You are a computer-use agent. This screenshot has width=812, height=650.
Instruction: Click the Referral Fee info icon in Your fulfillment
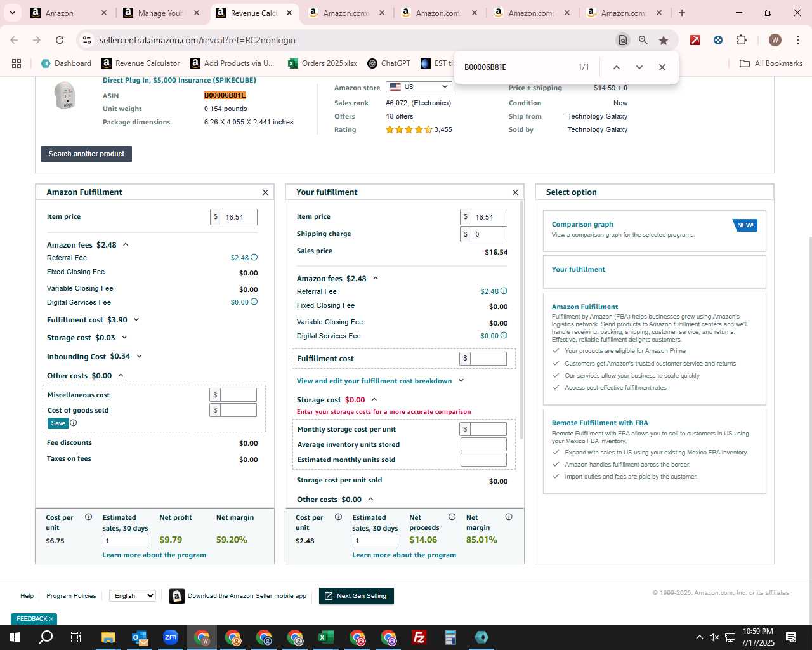pos(504,291)
